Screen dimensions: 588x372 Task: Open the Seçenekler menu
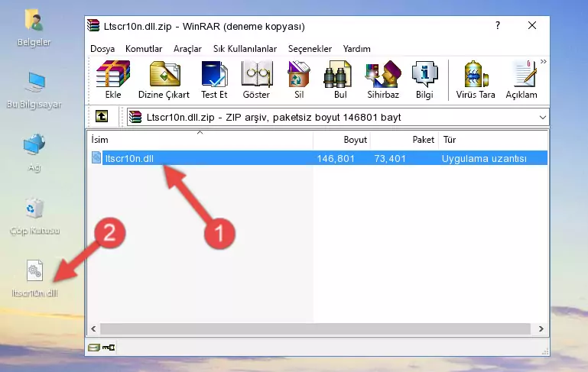coord(310,49)
